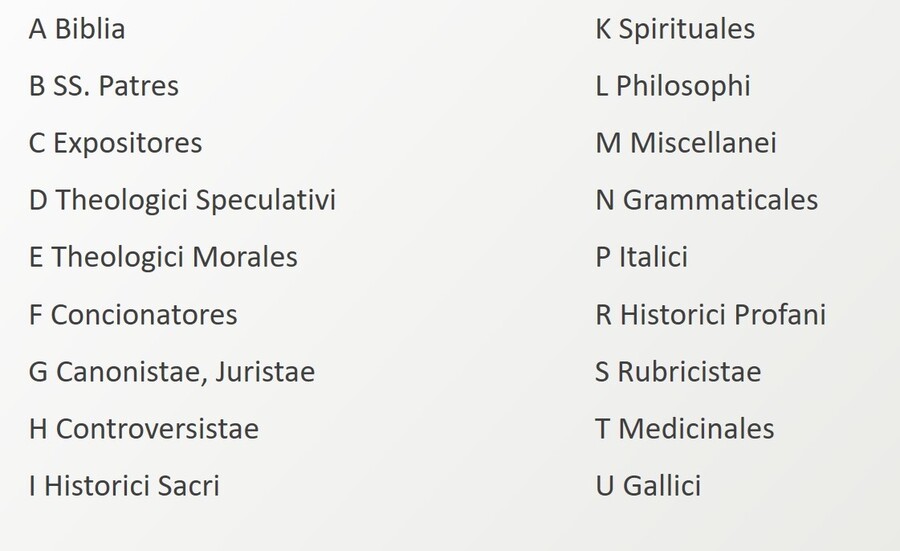Image resolution: width=900 pixels, height=551 pixels.
Task: Choose the 'M Miscellanei' entry
Action: 686,143
